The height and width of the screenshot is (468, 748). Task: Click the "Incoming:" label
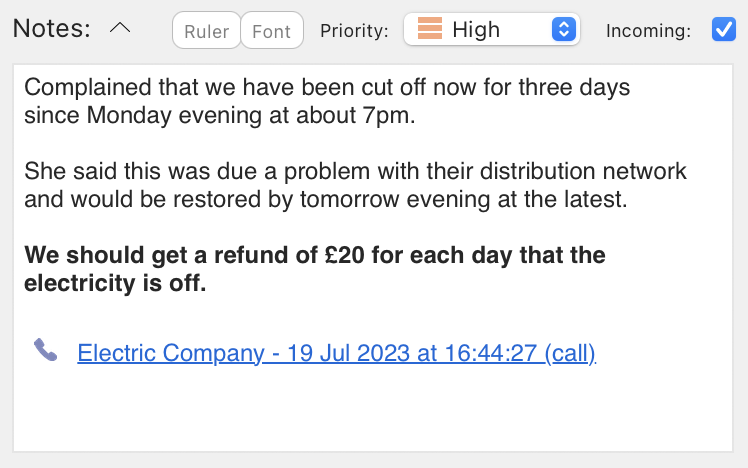pos(648,31)
